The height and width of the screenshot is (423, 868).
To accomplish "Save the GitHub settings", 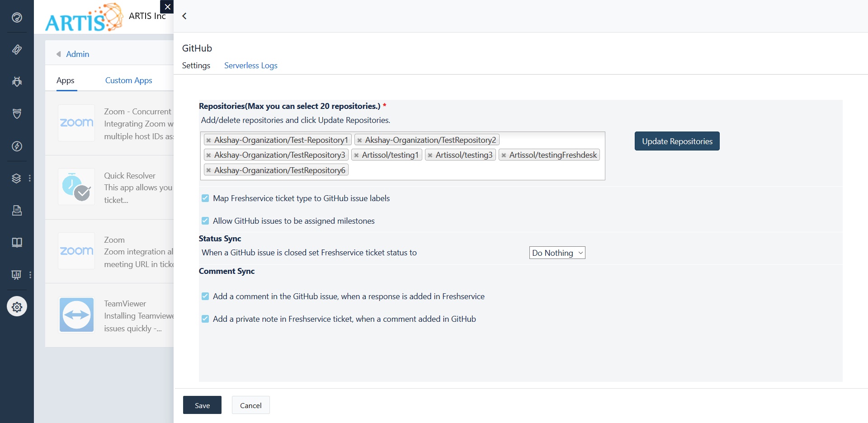I will pyautogui.click(x=202, y=405).
